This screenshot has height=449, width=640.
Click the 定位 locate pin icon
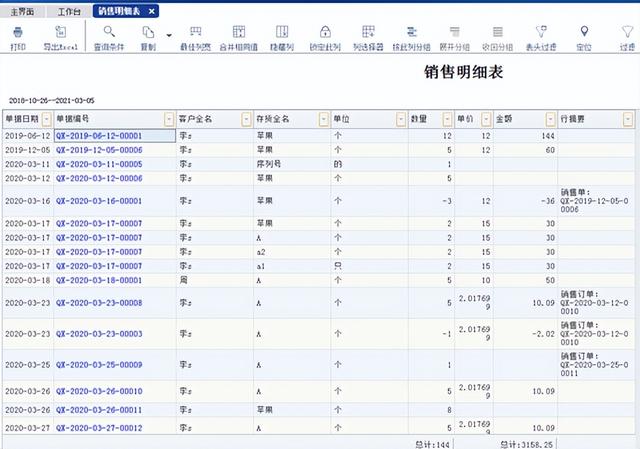point(583,33)
